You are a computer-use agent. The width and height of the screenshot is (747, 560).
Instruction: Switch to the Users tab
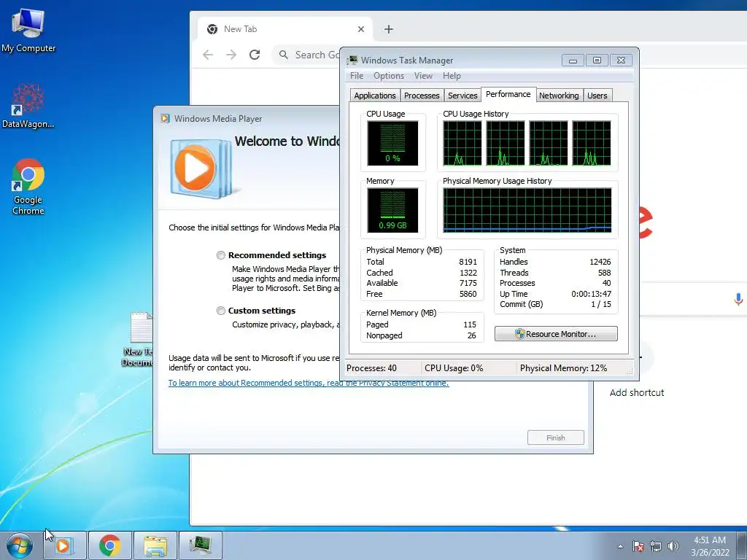[597, 96]
